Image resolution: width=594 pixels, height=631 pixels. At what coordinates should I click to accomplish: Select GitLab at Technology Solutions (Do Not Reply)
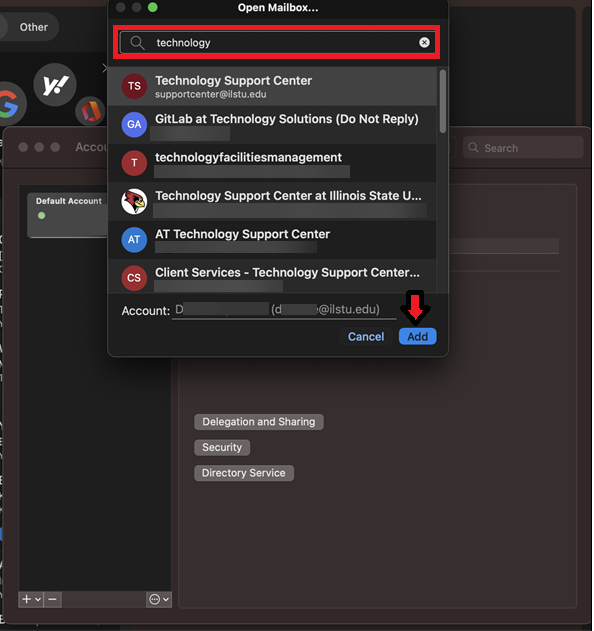click(x=272, y=124)
